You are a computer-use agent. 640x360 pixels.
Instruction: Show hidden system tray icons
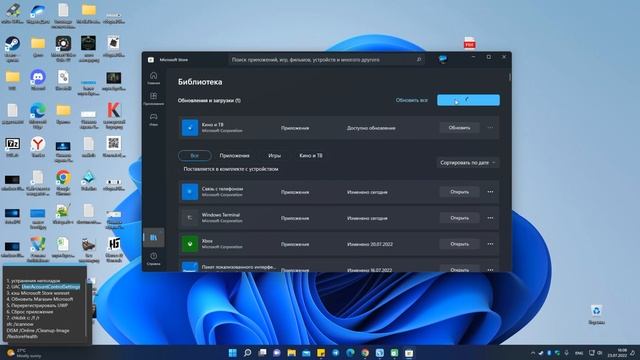click(x=532, y=353)
